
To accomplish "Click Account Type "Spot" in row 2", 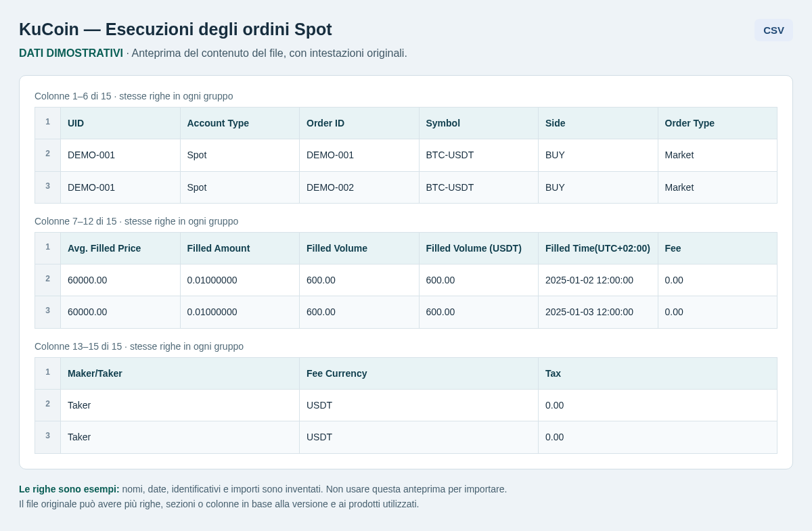I will coord(240,155).
